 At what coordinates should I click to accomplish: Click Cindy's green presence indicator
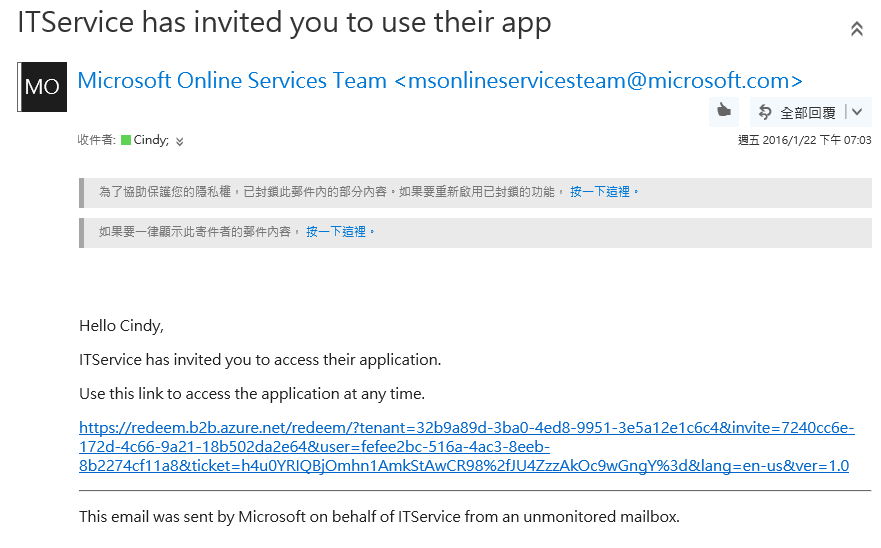(126, 140)
